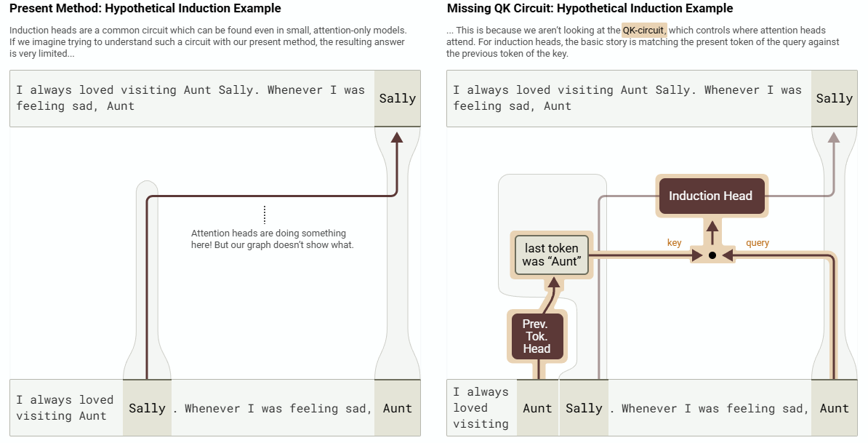Click the 'last token was "Aunt"' box
The image size is (868, 443).
coord(551,255)
